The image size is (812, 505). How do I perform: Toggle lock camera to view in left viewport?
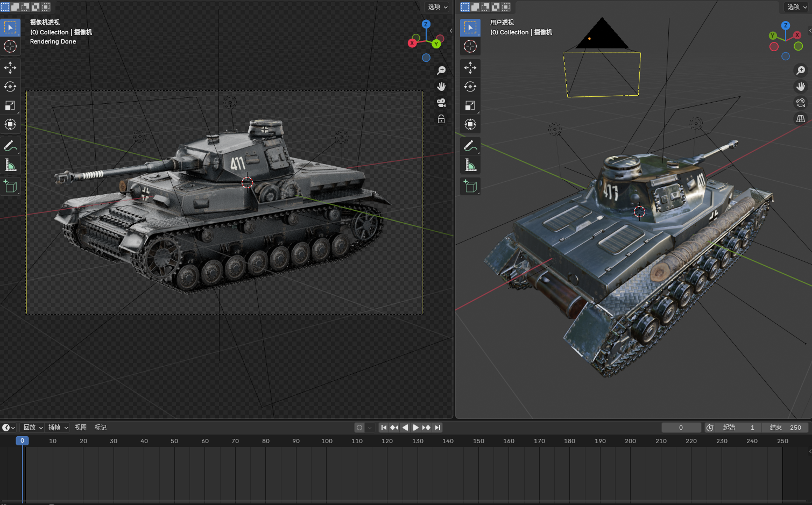point(441,119)
